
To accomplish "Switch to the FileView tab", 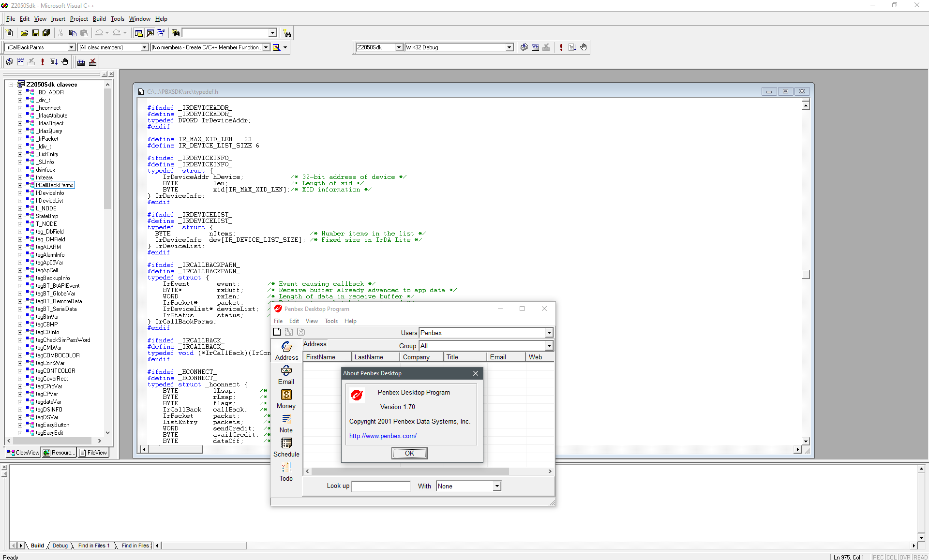I will point(93,453).
